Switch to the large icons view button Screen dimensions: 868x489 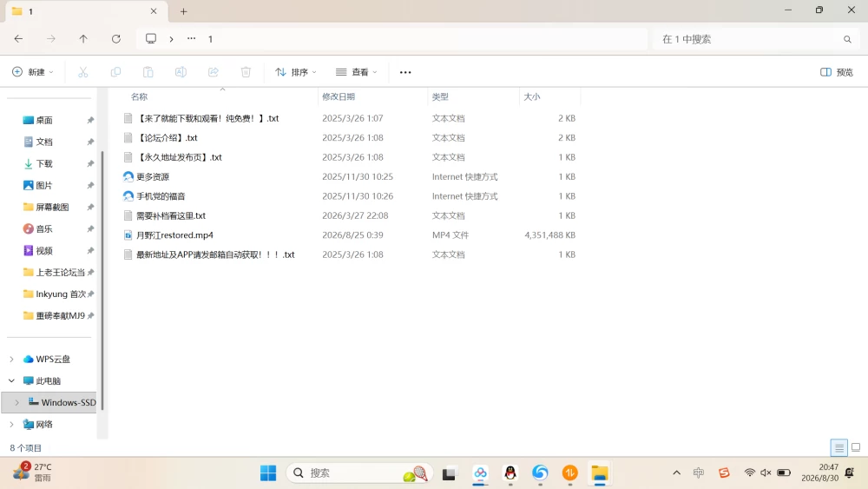(x=856, y=447)
